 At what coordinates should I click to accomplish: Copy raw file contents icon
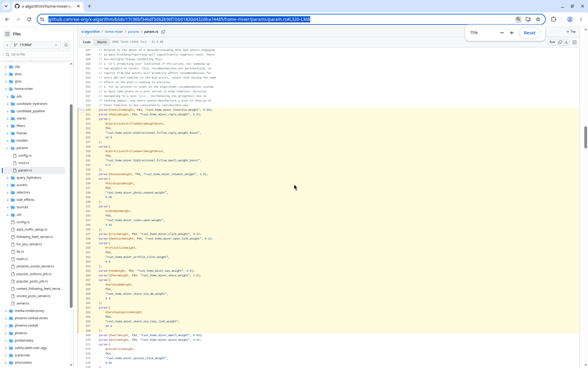[560, 42]
